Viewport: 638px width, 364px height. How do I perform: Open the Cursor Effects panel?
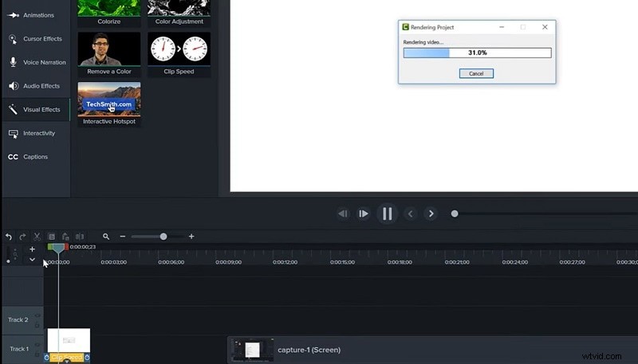click(x=36, y=38)
